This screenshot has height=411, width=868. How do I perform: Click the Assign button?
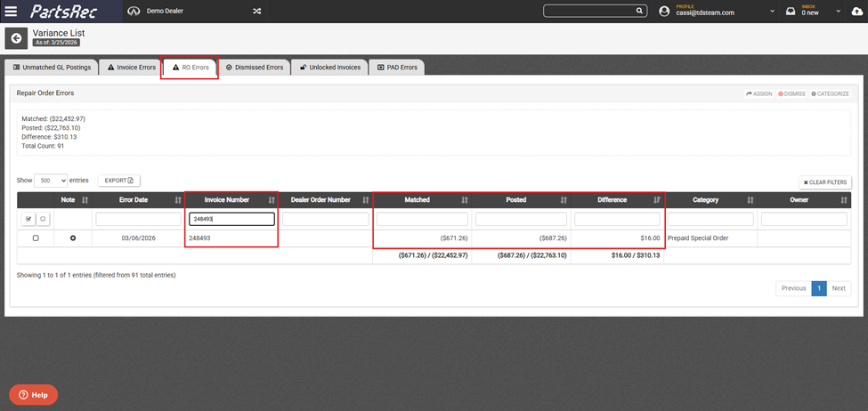[758, 94]
